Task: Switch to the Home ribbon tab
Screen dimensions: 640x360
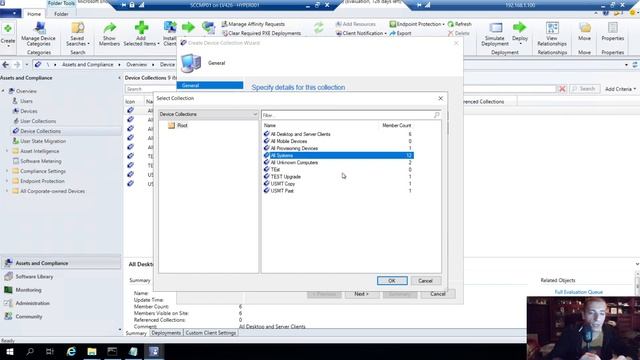Action: [x=34, y=14]
